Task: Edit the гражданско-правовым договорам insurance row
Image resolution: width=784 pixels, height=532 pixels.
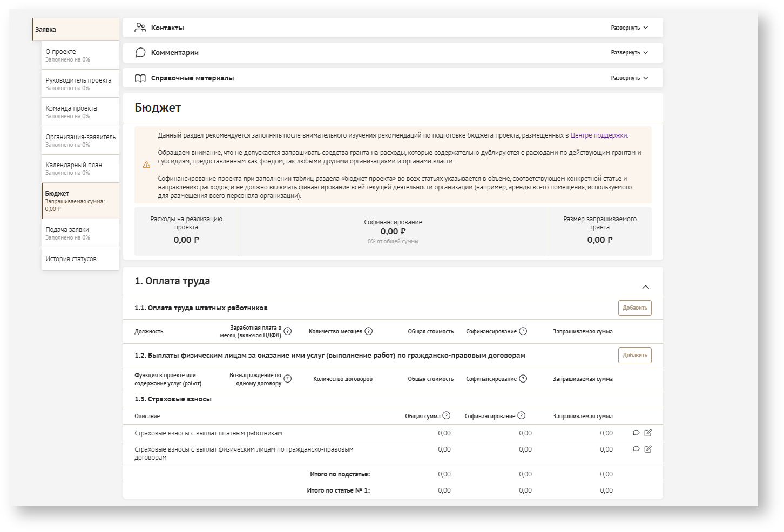Action: [648, 449]
